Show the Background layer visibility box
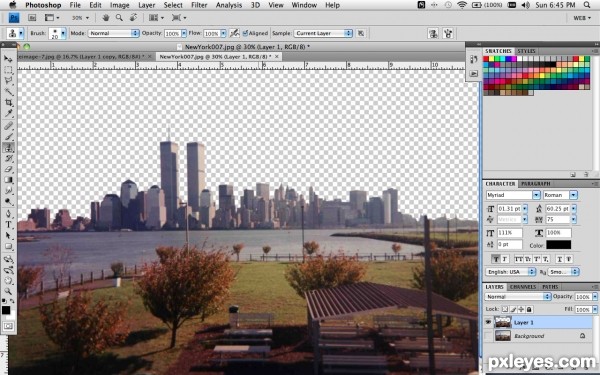The width and height of the screenshot is (600, 375). point(488,336)
